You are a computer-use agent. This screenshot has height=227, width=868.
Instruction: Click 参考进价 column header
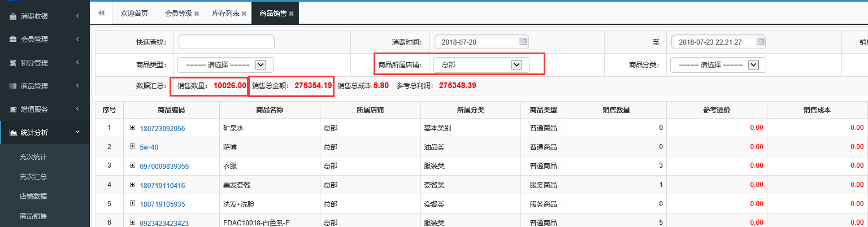(x=717, y=110)
